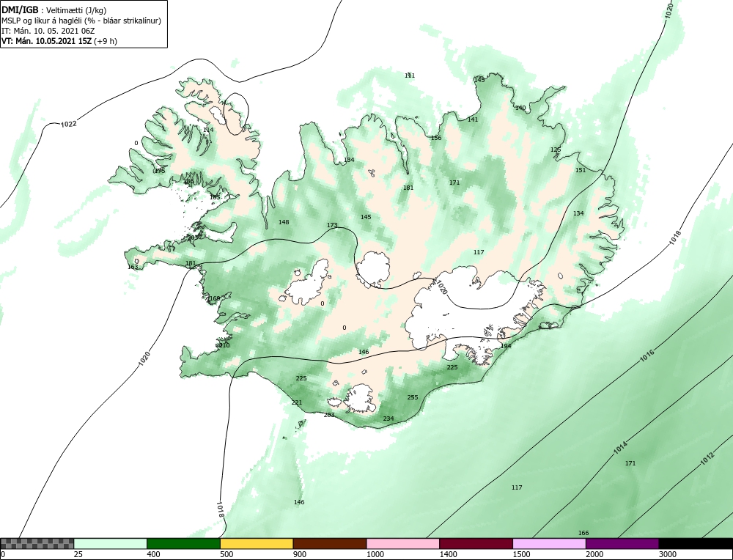The image size is (733, 560).
Task: Pick the pink 1000–1400 legend swatch
Action: [403, 543]
